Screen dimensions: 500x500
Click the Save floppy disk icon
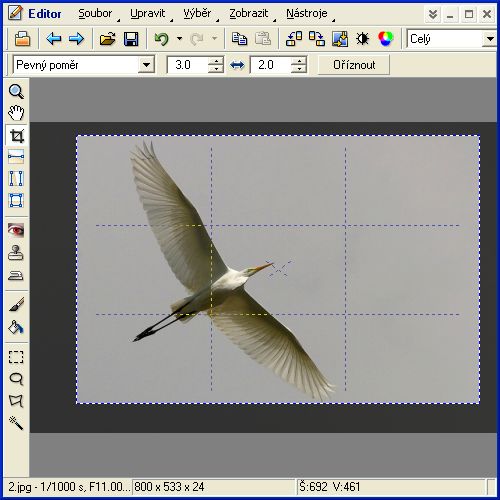click(131, 39)
